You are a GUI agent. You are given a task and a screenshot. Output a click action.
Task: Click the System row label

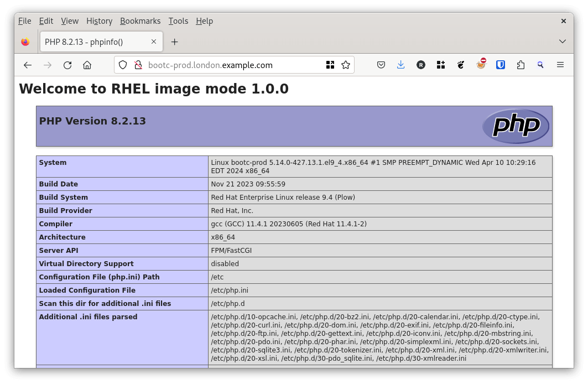pos(53,162)
